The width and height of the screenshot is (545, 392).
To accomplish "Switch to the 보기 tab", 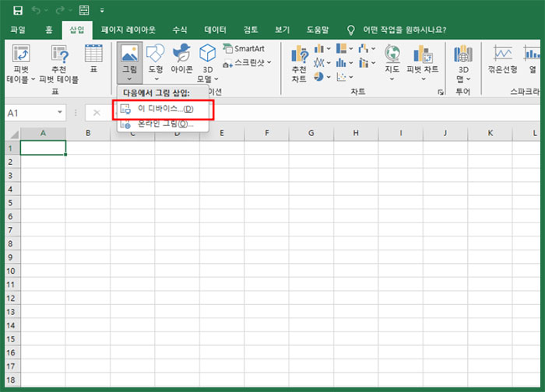I will (x=282, y=30).
